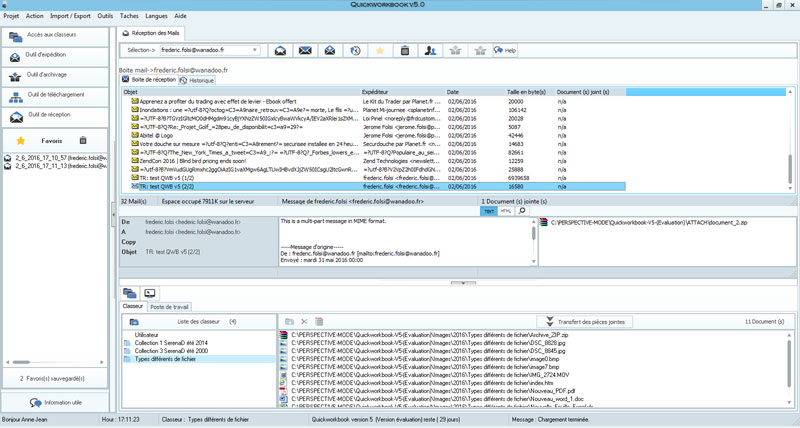
Task: Switch message view to HTML
Action: [506, 211]
